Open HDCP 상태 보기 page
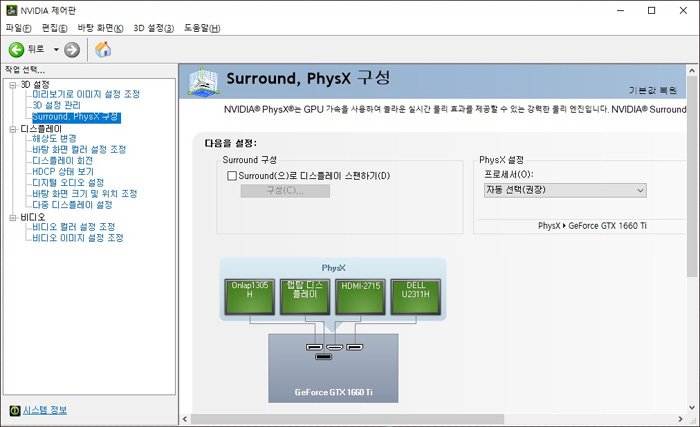 pos(63,172)
